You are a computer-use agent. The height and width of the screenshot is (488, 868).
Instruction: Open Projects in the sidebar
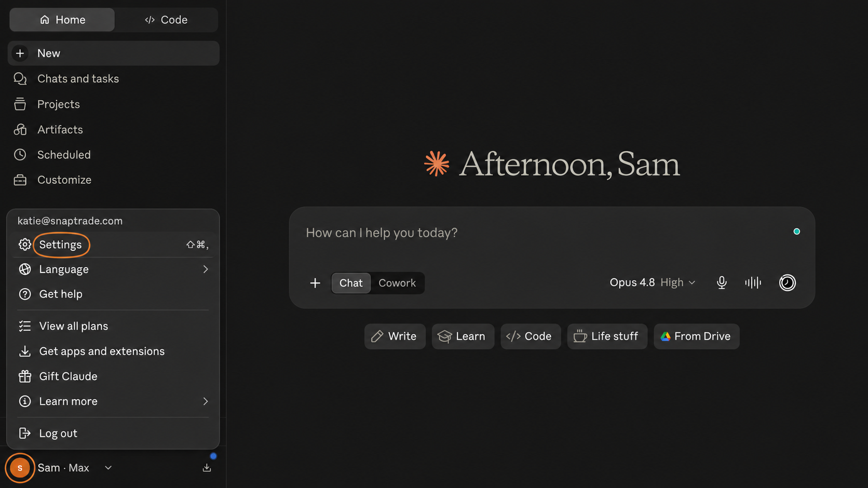pos(113,104)
